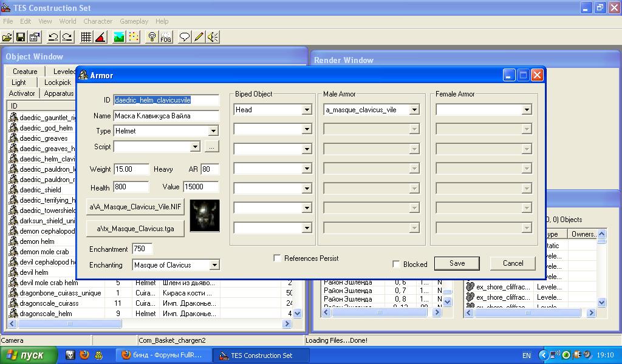Screen dimensions: 622x364
Task: Expand the Enchanting dropdown, Masque of Clavicus
Action: tap(214, 265)
